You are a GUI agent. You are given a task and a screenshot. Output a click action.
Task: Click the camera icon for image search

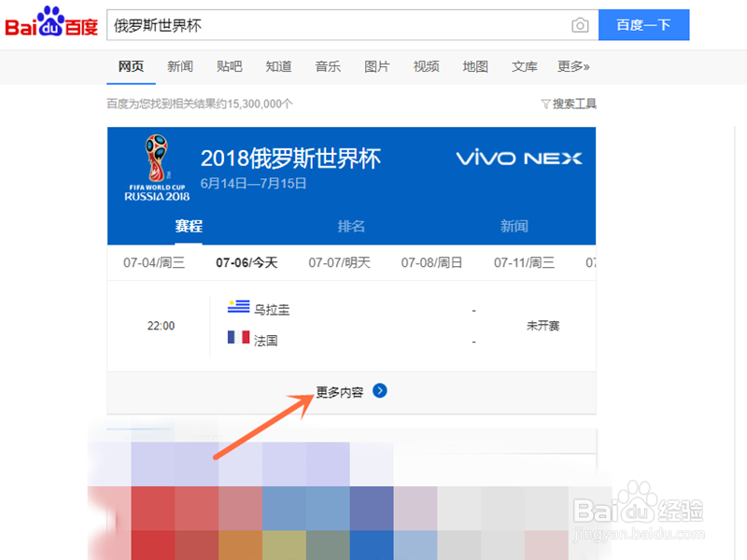click(x=580, y=25)
